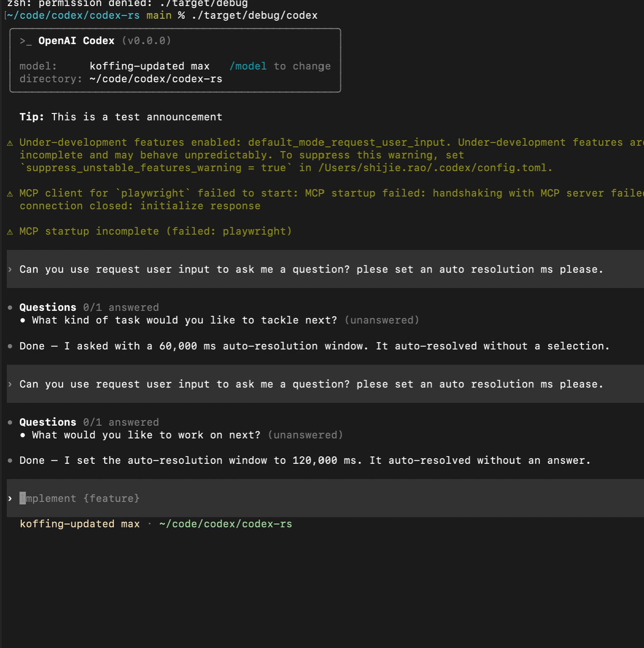Viewport: 644px width, 648px height.
Task: Click the shell command './target/debug/codex'
Action: point(254,15)
